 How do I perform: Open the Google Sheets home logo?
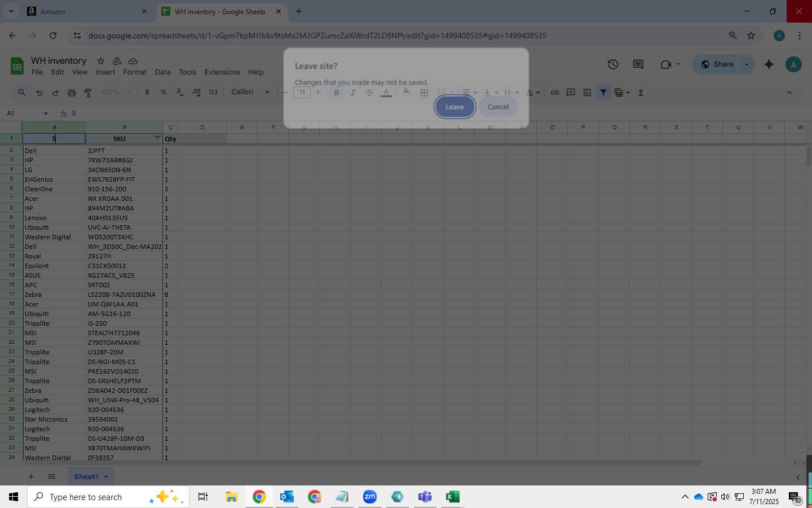point(17,66)
